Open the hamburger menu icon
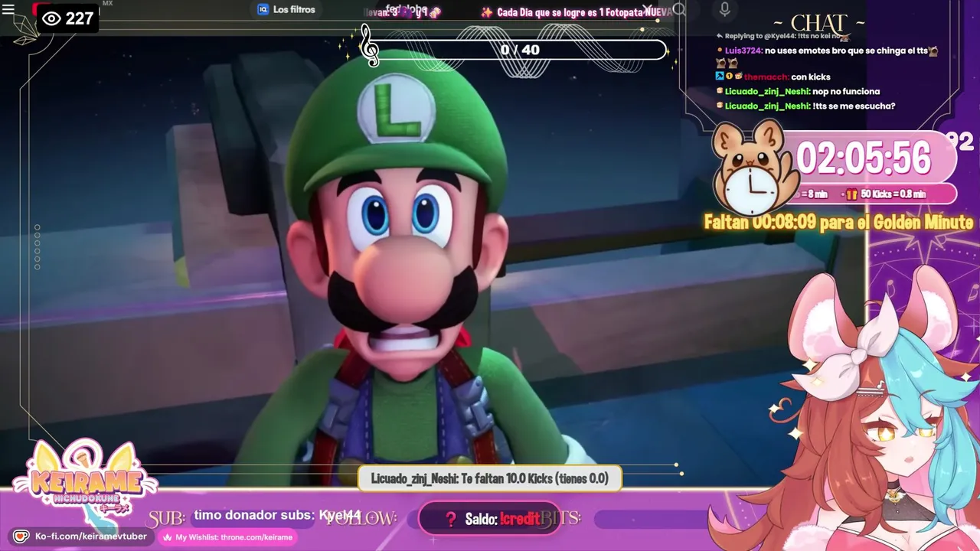This screenshot has width=980, height=551. pos(8,10)
